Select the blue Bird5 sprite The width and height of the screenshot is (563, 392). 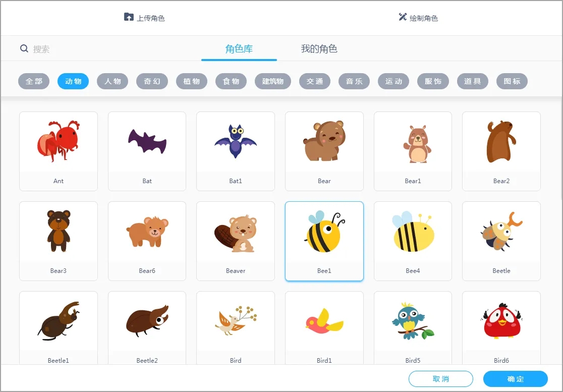tap(413, 328)
